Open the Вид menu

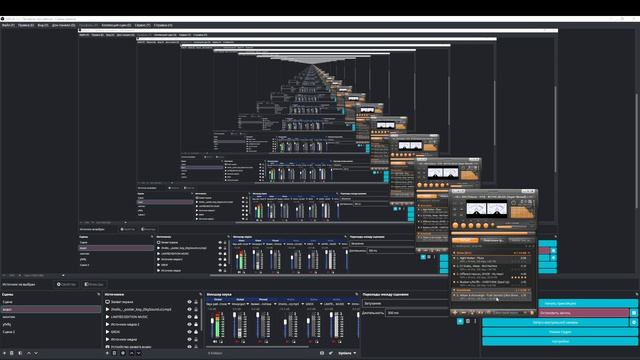tap(43, 25)
